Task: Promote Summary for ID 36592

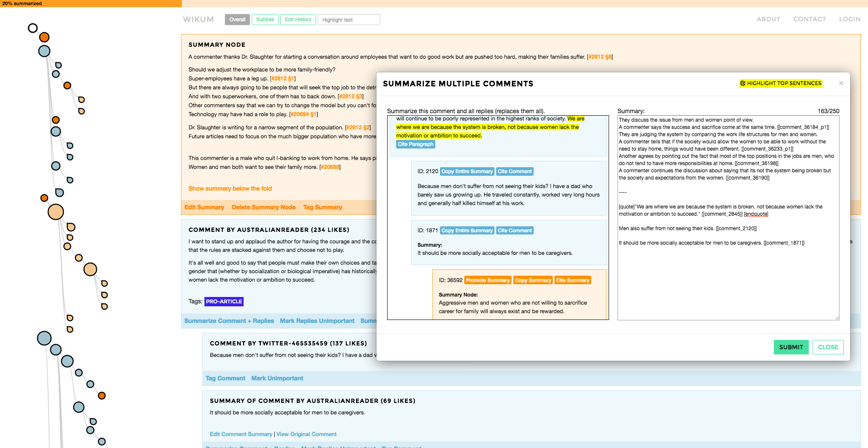Action: (487, 280)
